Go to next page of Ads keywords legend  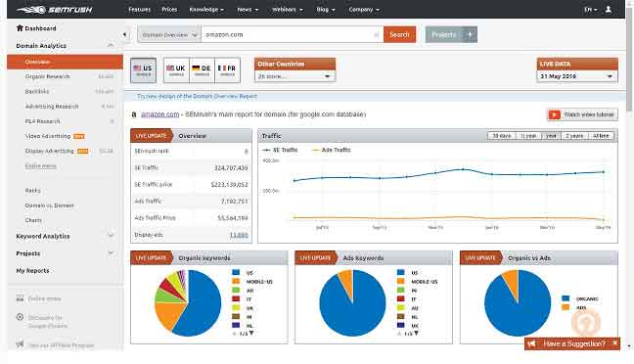coord(416,333)
